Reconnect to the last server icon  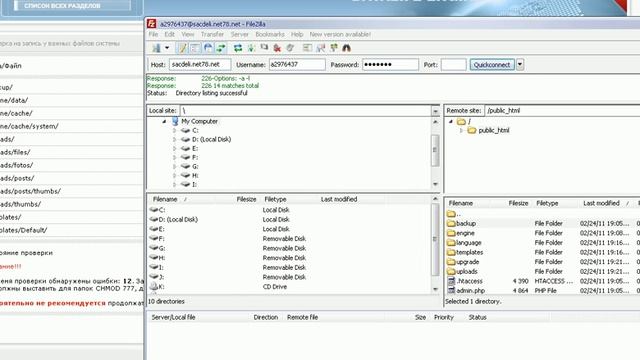click(290, 48)
